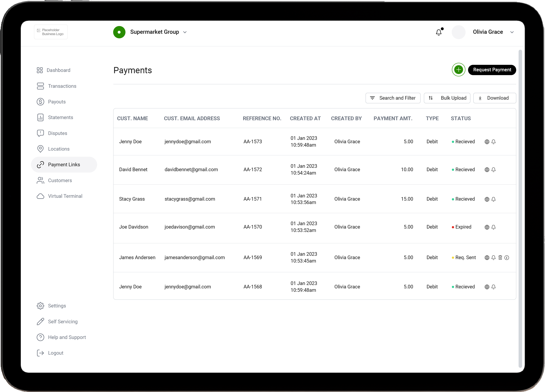This screenshot has width=545, height=392.
Task: Click STATUS column header
Action: tap(461, 119)
